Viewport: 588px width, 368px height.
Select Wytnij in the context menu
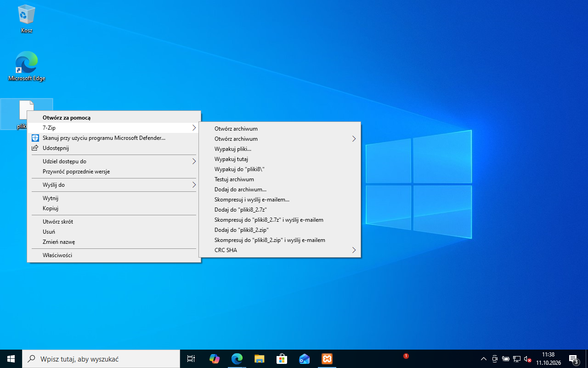114,198
